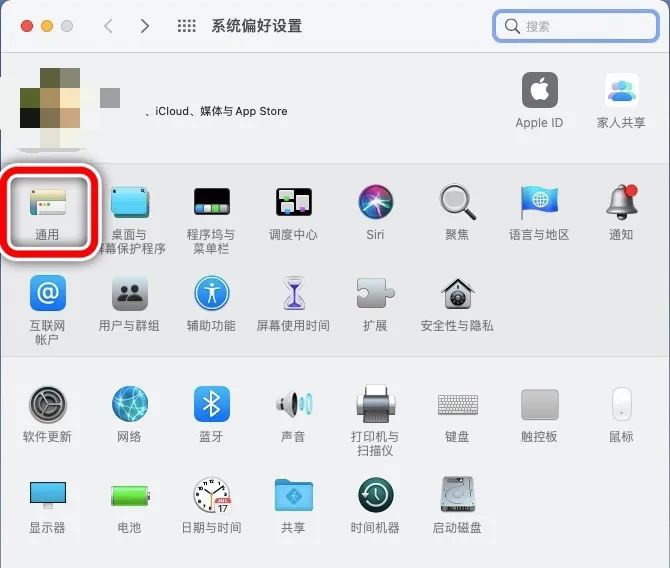This screenshot has width=670, height=568.
Task: Open 声音 (Sound) preferences
Action: [293, 415]
